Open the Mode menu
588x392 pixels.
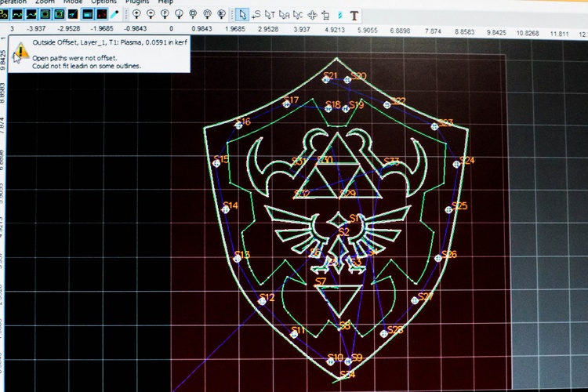tap(72, 2)
